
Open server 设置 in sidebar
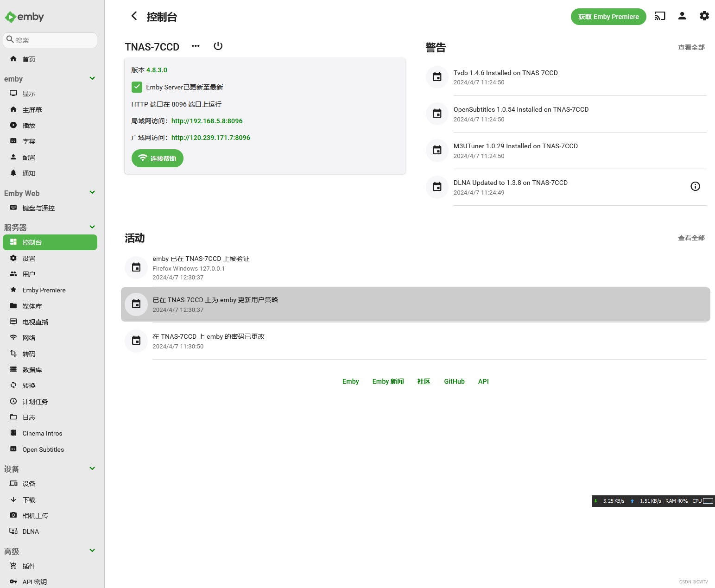[x=50, y=259]
